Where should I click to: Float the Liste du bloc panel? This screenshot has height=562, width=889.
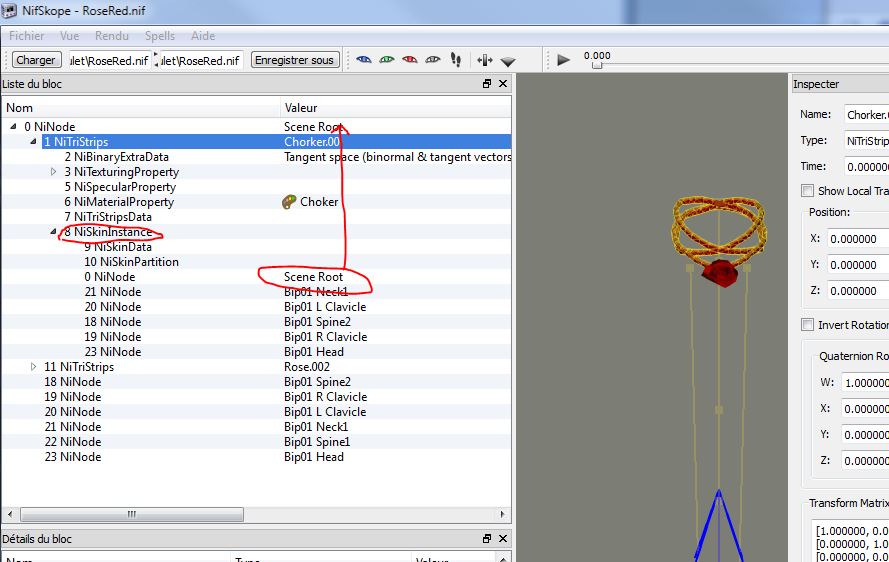(487, 84)
